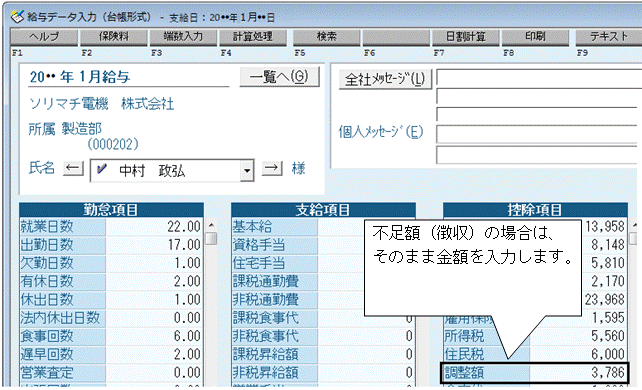Select the 非税昇給額 value cell

point(366,372)
